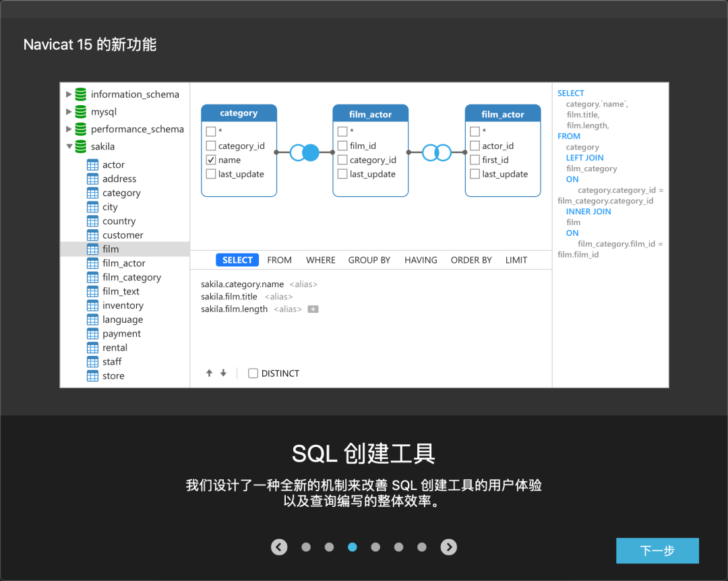Jump to the second page dot

point(329,547)
